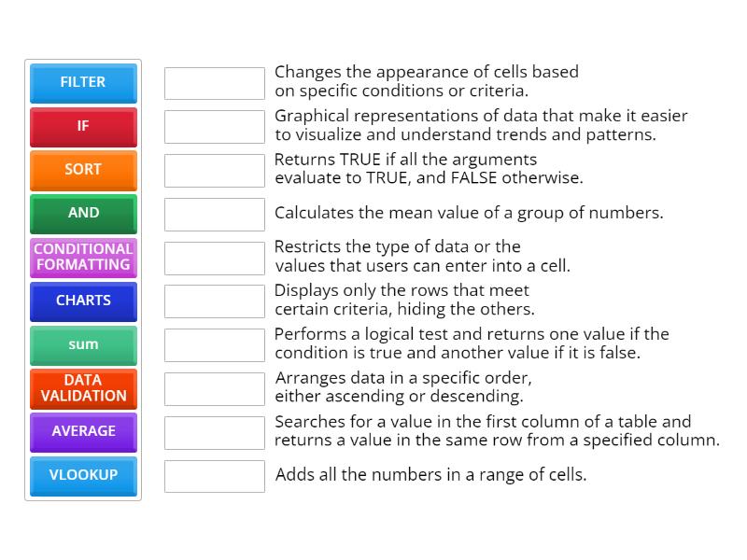Click answer slot beside 'Restricts the type of data'
Screen dimensions: 747x560
pyautogui.click(x=215, y=258)
